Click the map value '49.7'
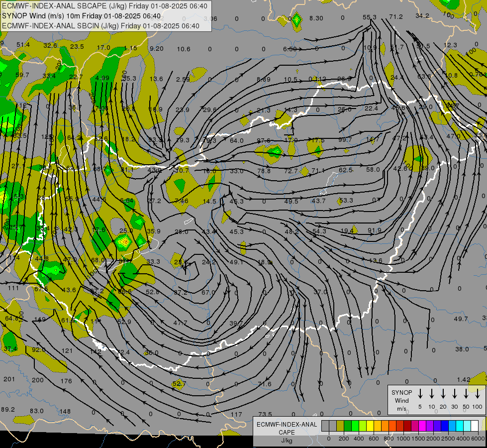Viewport: 487px width, 448px height. pos(461,319)
